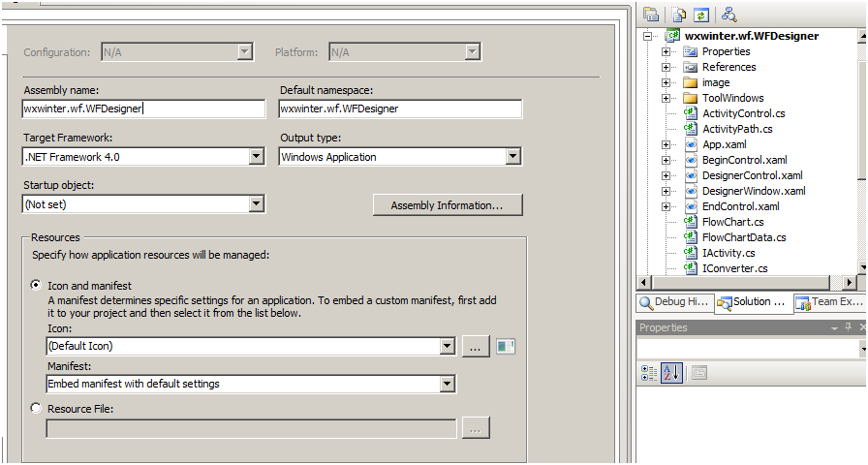
Task: Click the browse button next to Icon dropdown
Action: 475,347
